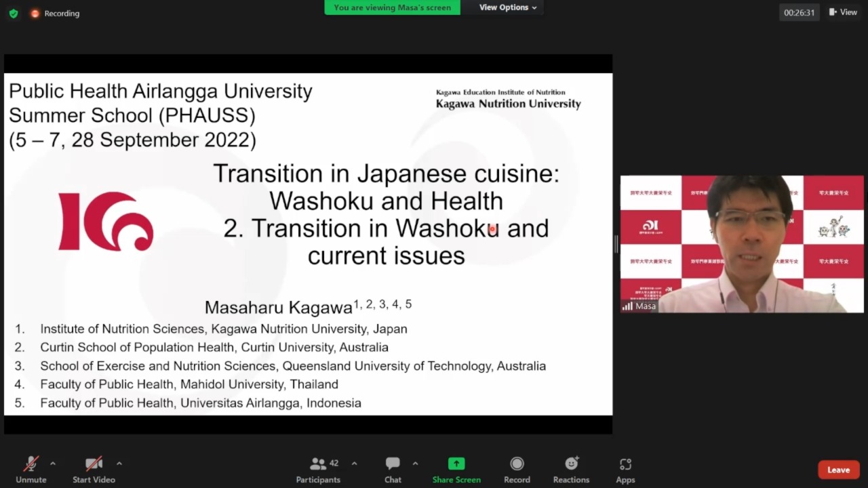Click 'Kagawa Education Institute of Nutrition' text
Image resolution: width=868 pixels, height=488 pixels.
pos(500,92)
